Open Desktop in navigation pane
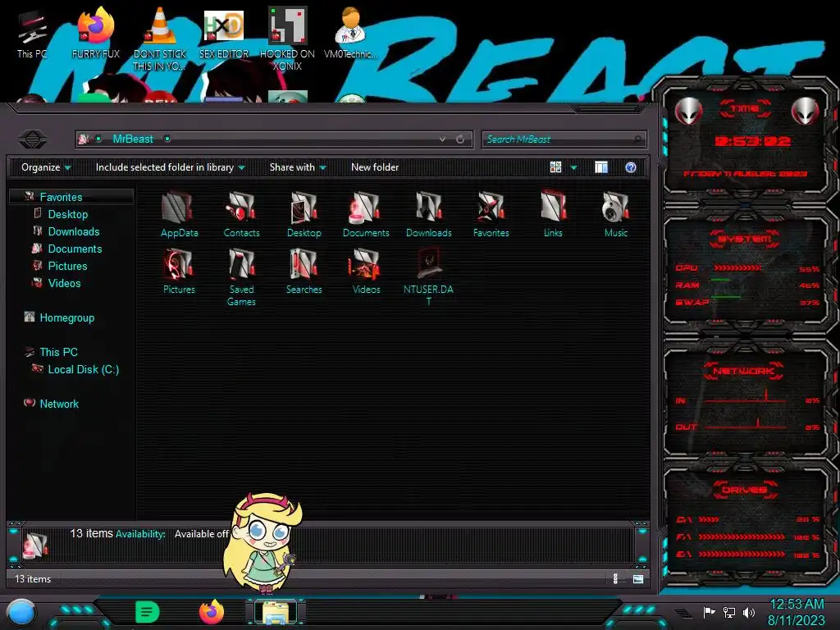This screenshot has height=630, width=840. [x=67, y=214]
